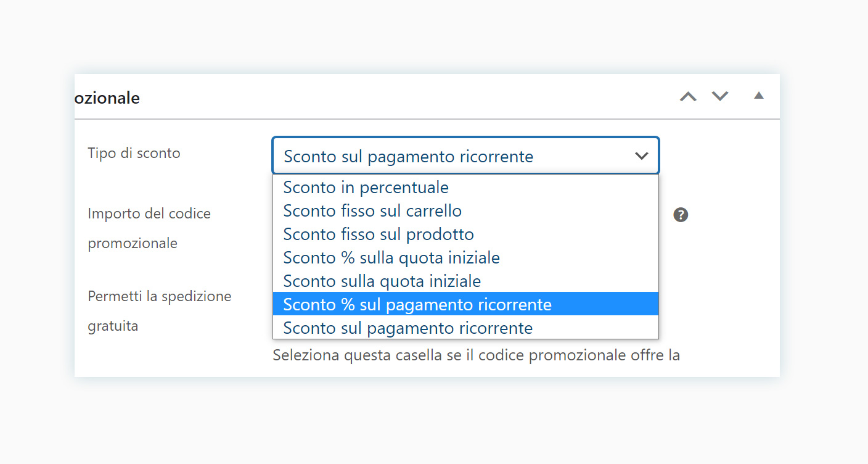Viewport: 868px width, 464px height.
Task: Pick Sconto fisso sul prodotto option
Action: pos(465,234)
